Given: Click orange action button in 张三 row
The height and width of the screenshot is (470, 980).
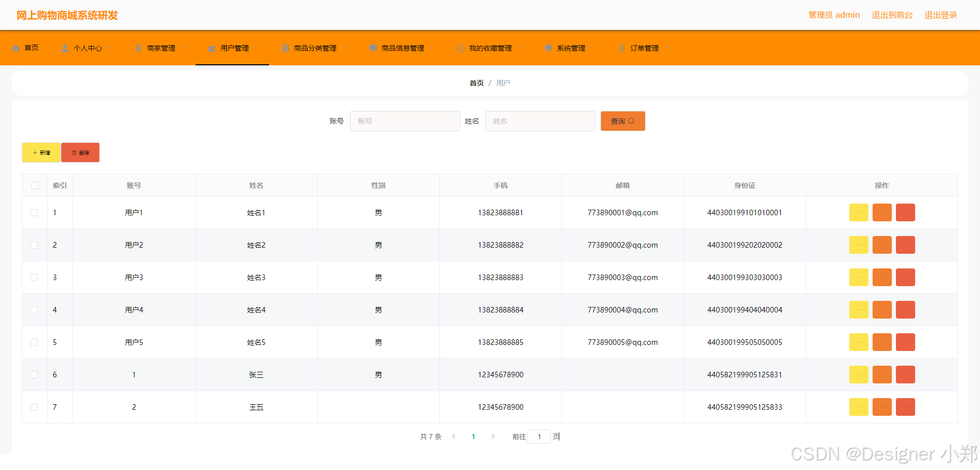Looking at the screenshot, I should coord(882,375).
